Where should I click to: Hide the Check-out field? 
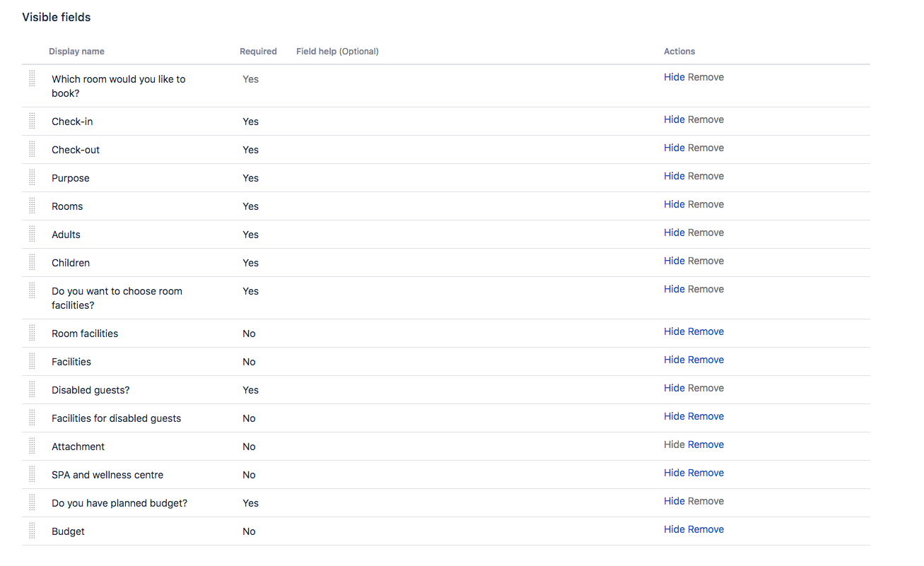(674, 147)
